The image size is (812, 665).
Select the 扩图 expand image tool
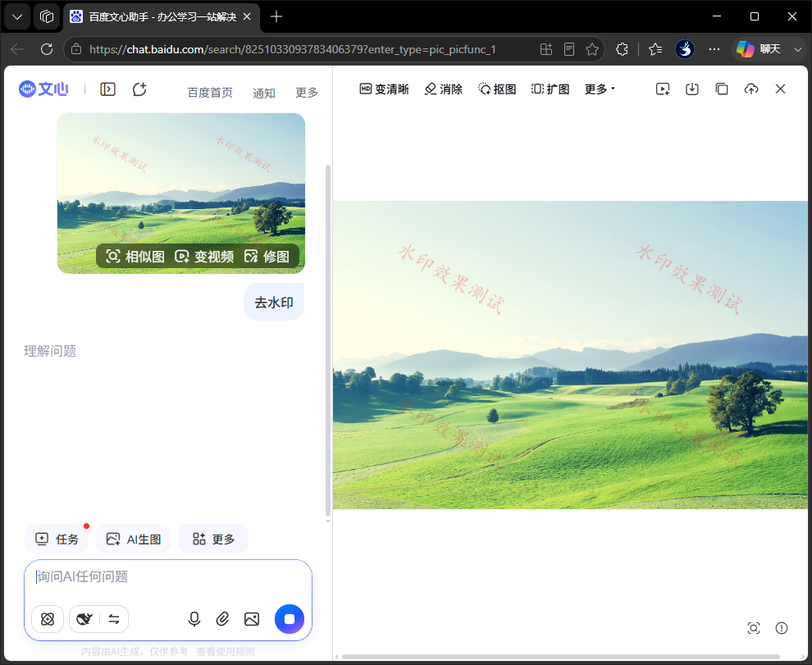coord(550,89)
